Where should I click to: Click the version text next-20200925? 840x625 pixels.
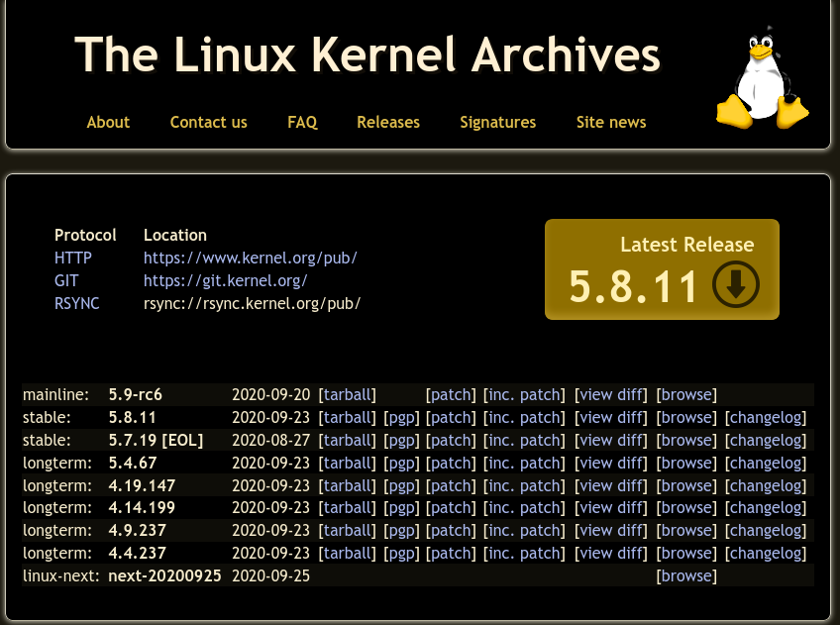(164, 575)
